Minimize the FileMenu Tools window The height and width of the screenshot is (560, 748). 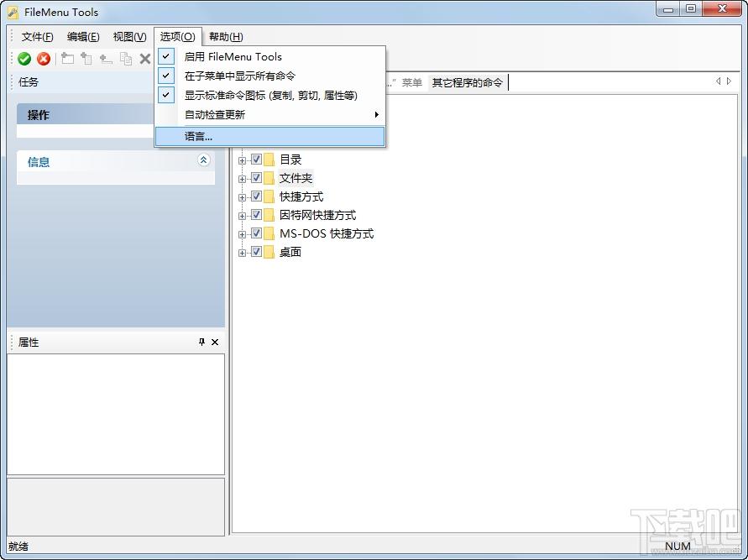668,9
